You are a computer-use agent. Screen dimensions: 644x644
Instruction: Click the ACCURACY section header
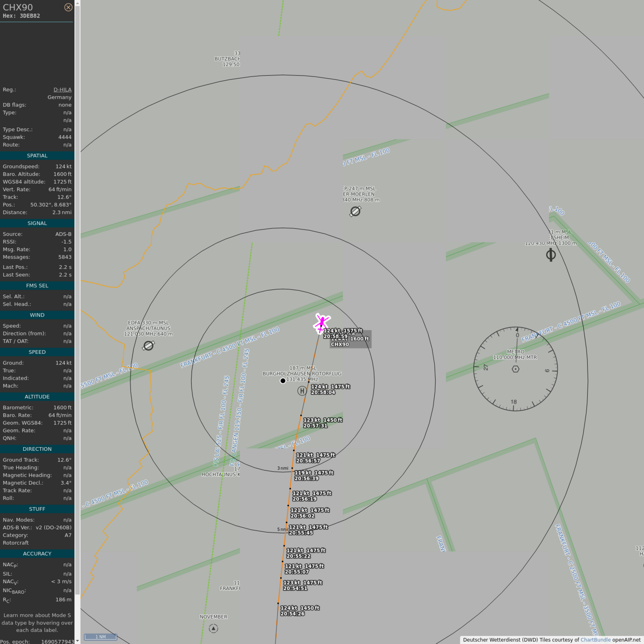coord(37,554)
